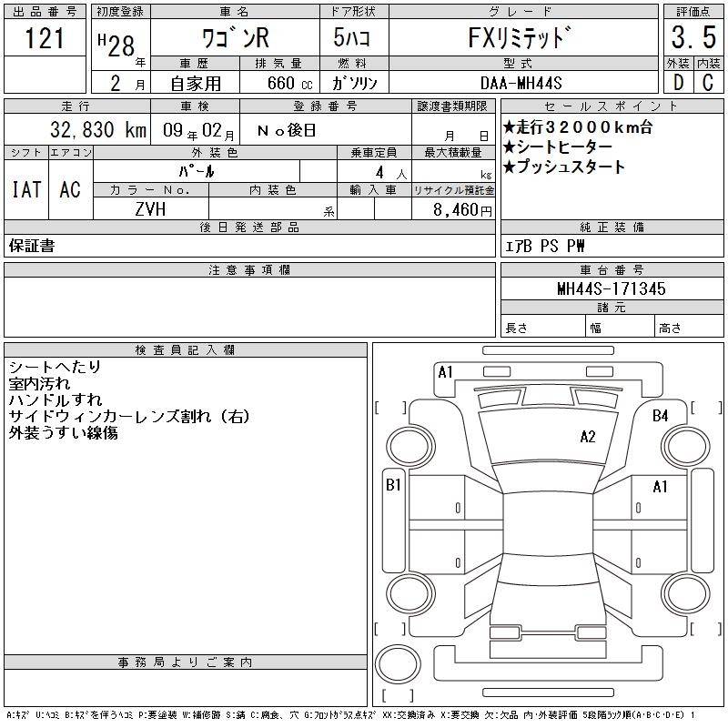Click the inspector note 室内汚れ
This screenshot has height=728, width=728.
39,383
